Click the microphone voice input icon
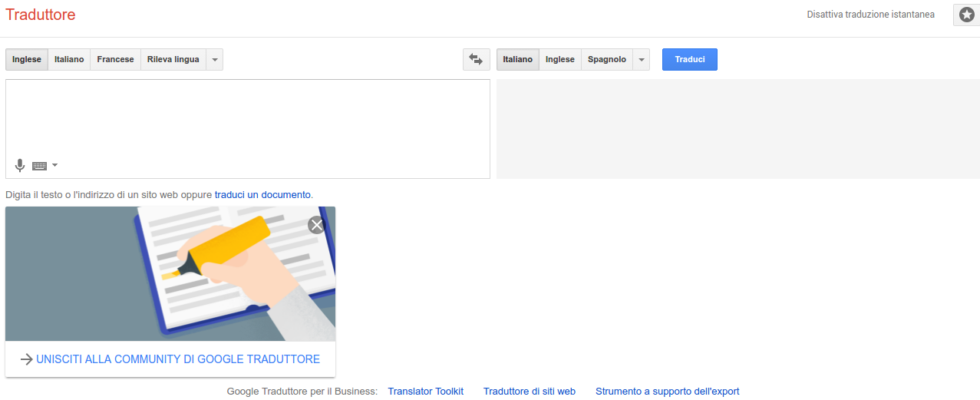 click(x=20, y=165)
